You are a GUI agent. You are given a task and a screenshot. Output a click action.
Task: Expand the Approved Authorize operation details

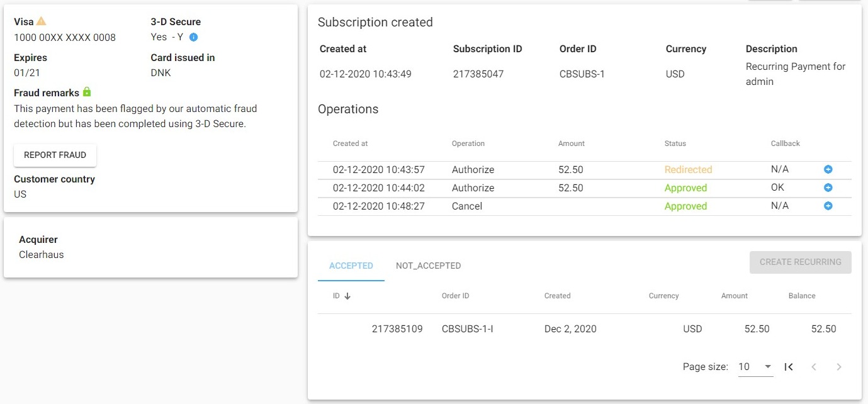828,188
